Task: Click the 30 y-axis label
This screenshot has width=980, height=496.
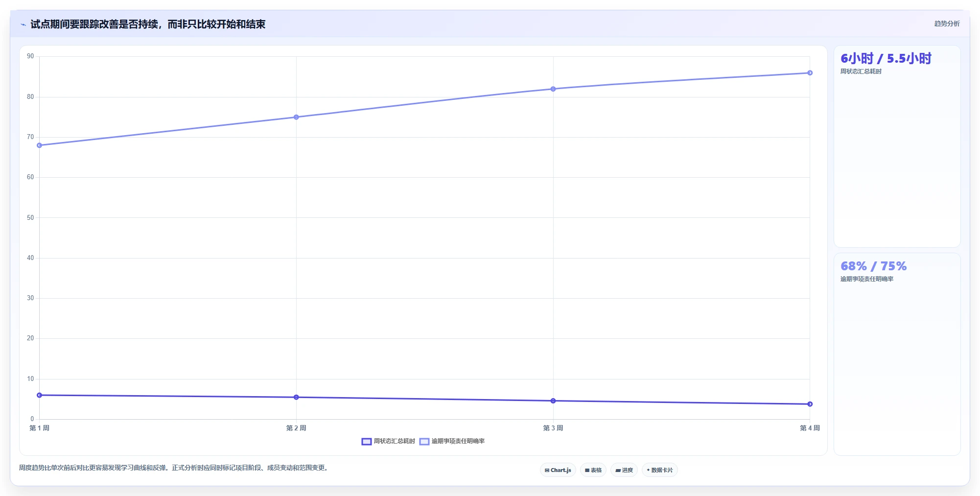Action: click(x=30, y=298)
